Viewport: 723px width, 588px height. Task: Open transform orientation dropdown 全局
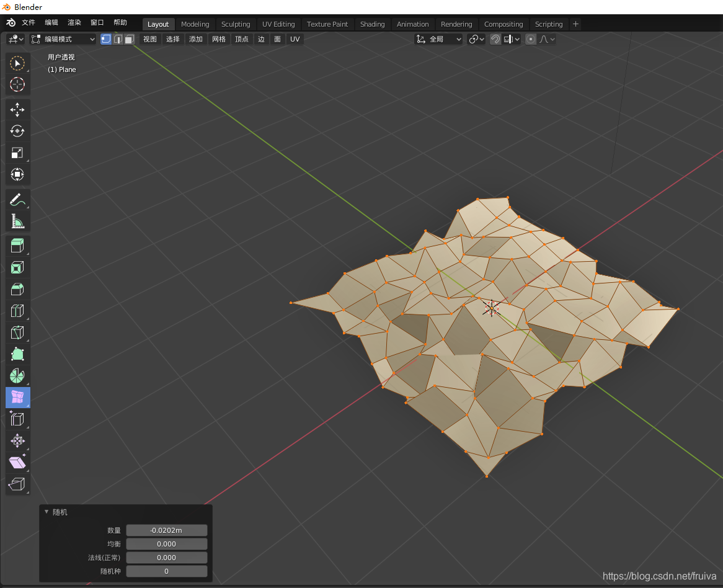point(438,39)
